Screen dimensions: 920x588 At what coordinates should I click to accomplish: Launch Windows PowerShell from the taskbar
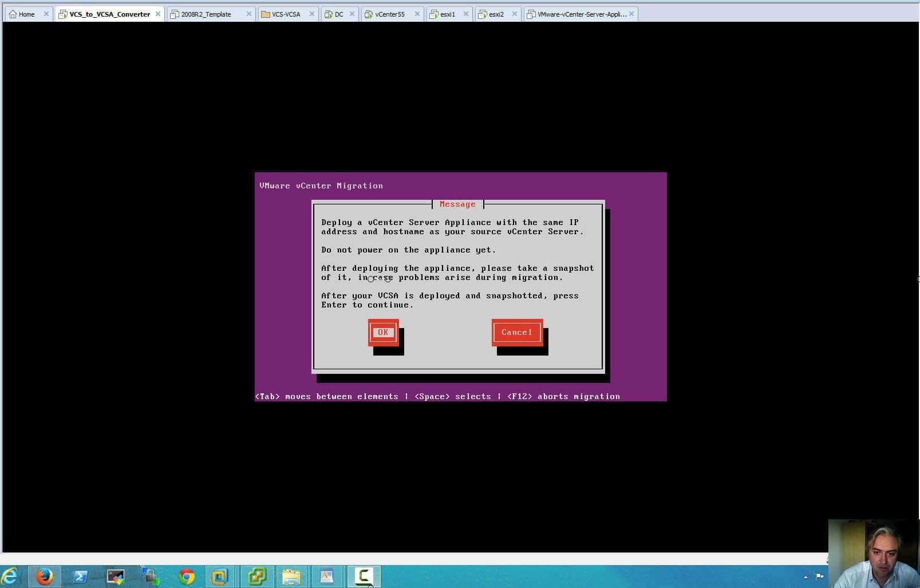click(x=80, y=577)
